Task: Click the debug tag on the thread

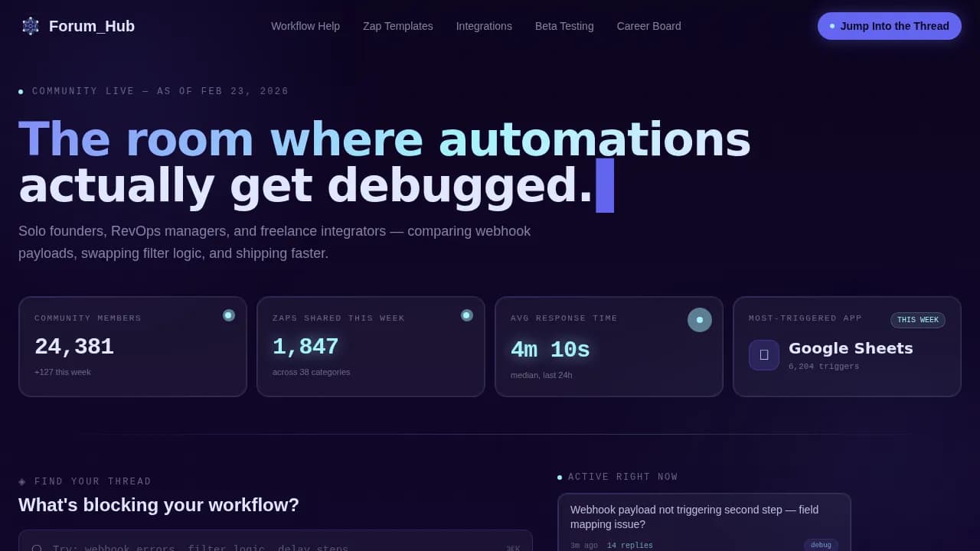Action: [x=821, y=545]
